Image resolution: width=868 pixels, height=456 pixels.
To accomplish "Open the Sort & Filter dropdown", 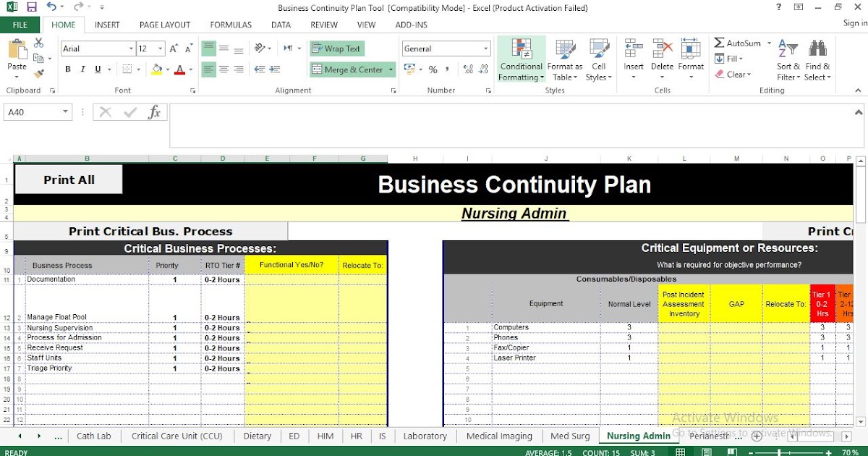I will pos(788,60).
